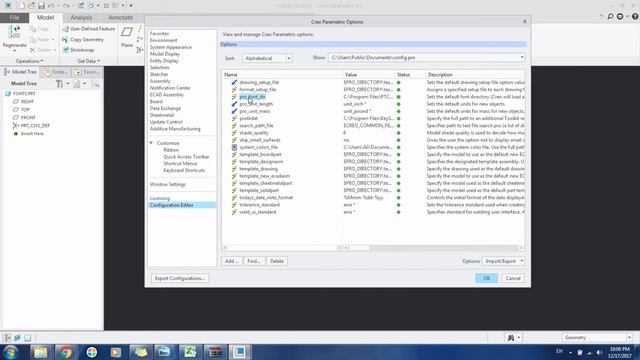Select RIGHT plane in Model Tree
Viewport: 640px width, 360px height.
point(27,101)
